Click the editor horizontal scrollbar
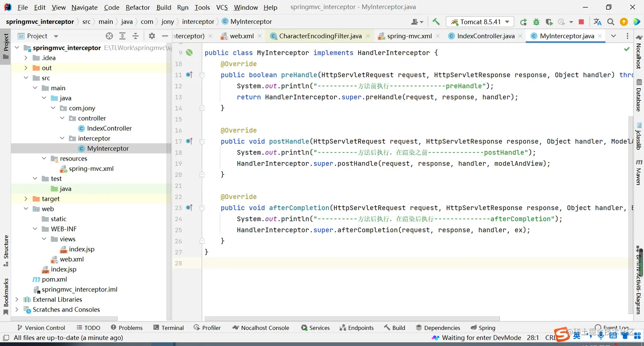The width and height of the screenshot is (644, 346). tap(352, 318)
